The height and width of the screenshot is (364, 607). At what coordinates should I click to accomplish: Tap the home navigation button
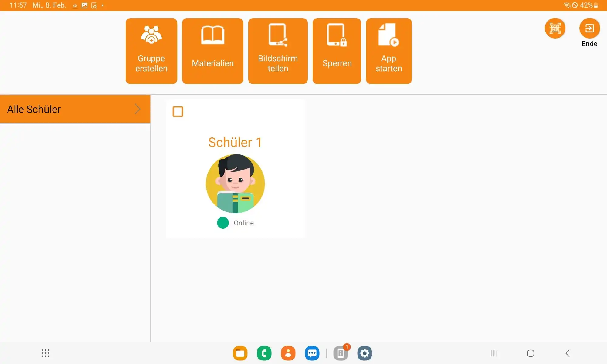(531, 353)
